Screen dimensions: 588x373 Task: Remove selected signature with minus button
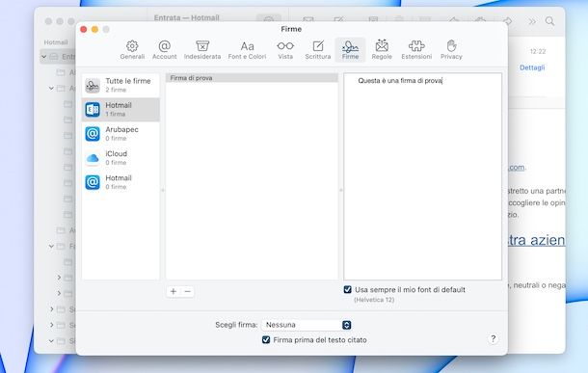coord(188,291)
